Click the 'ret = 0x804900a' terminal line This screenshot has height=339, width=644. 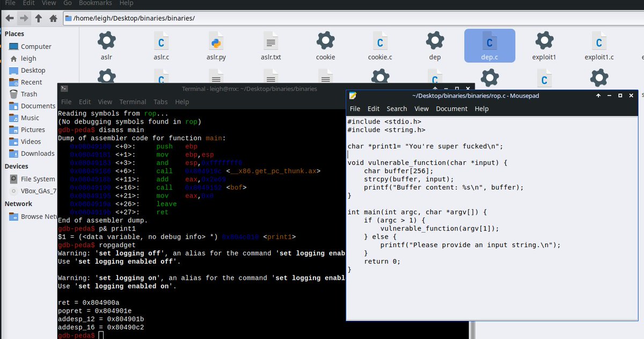pyautogui.click(x=89, y=302)
